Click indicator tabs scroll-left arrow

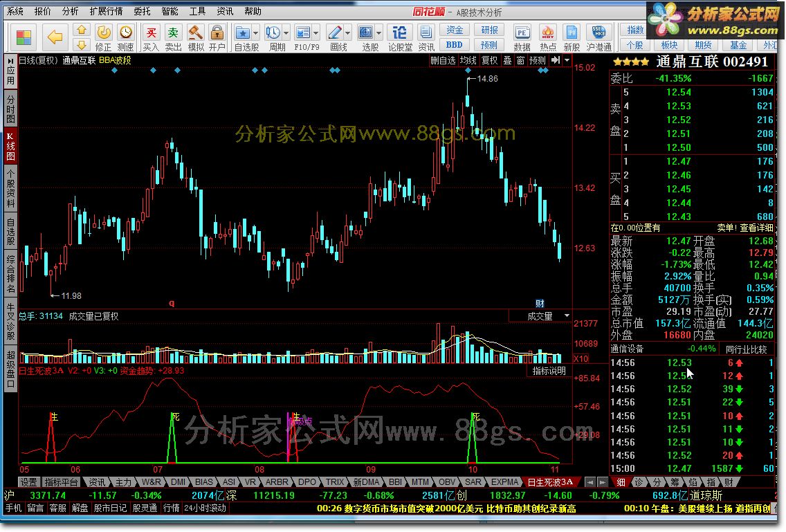pos(590,482)
